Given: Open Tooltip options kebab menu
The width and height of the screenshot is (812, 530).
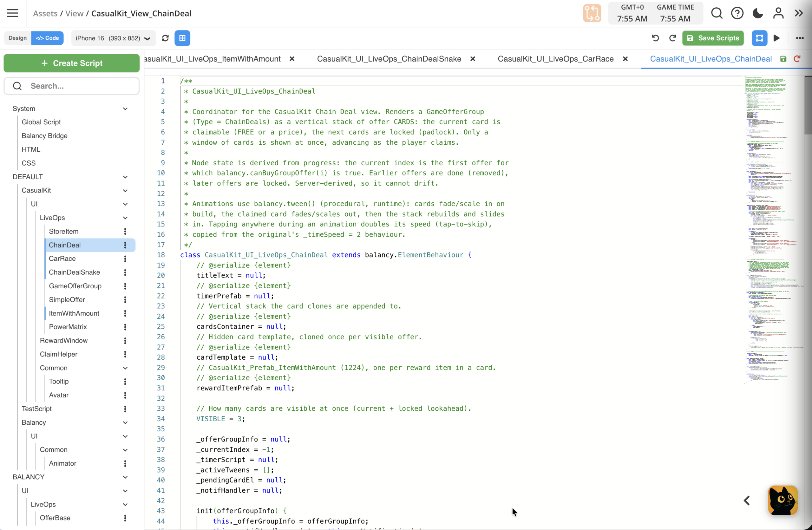Looking at the screenshot, I should click(x=125, y=382).
